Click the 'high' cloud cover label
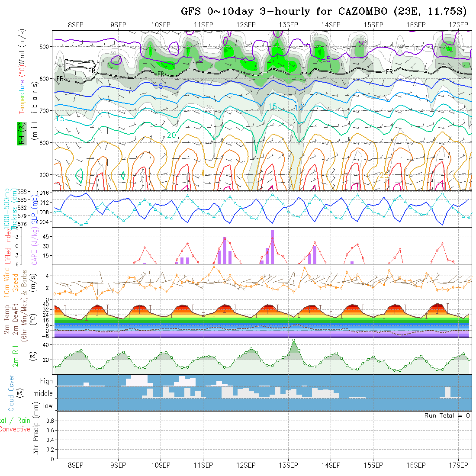Screen dimensions: 476x476 pyautogui.click(x=46, y=381)
